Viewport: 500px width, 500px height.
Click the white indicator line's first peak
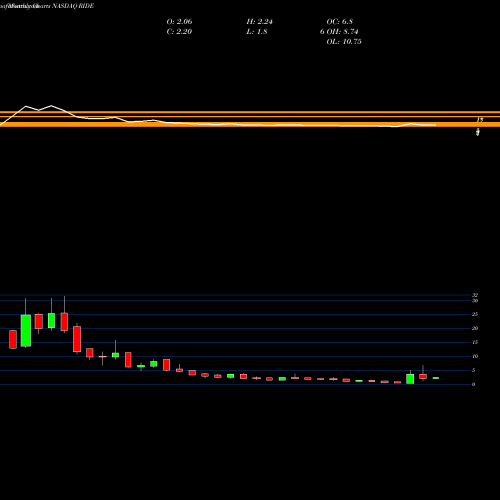point(26,106)
